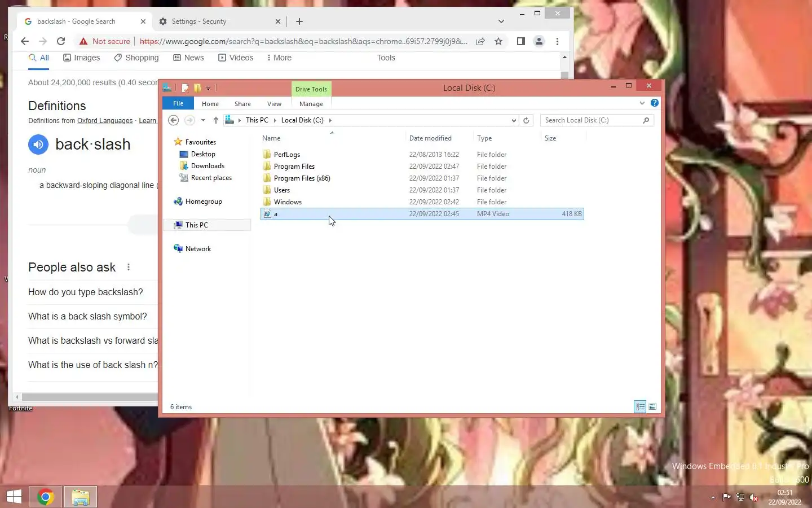
Task: Open the File tab in Explorer
Action: tap(178, 103)
